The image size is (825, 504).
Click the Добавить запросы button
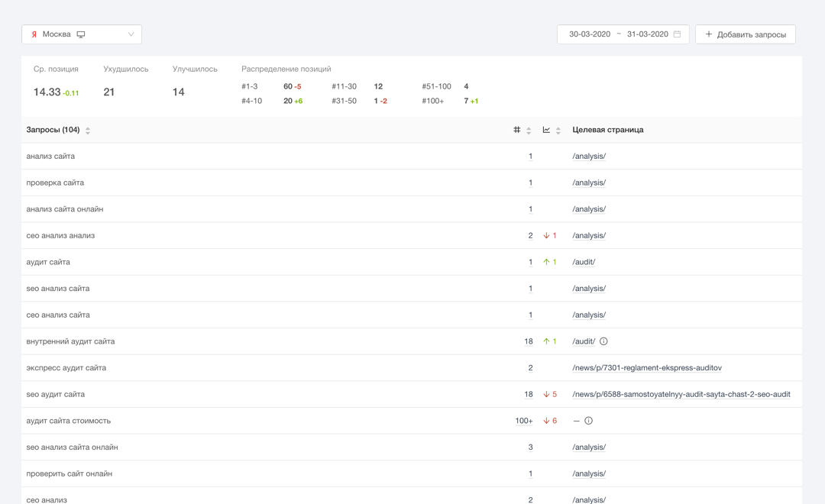pyautogui.click(x=746, y=34)
